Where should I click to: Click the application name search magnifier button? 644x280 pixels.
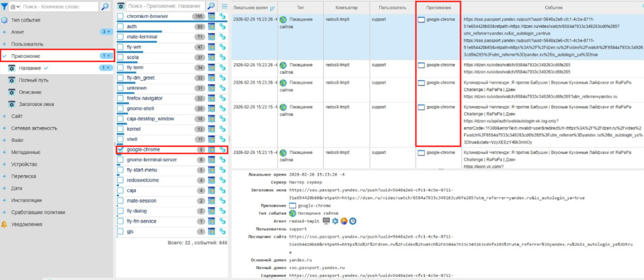pos(211,6)
